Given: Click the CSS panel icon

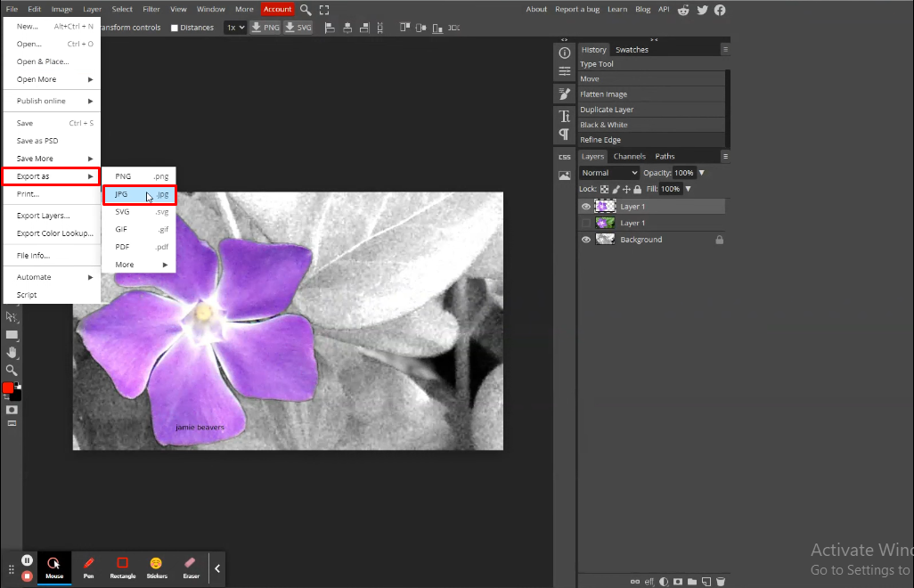Looking at the screenshot, I should click(x=564, y=156).
